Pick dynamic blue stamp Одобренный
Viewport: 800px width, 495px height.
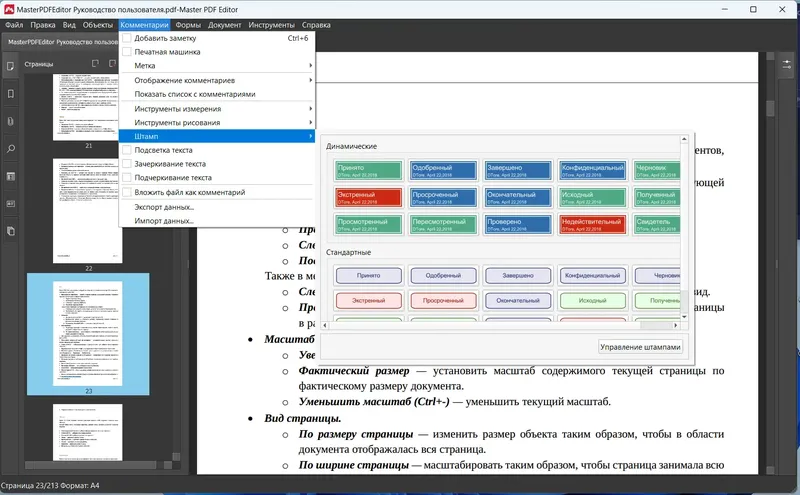(443, 170)
